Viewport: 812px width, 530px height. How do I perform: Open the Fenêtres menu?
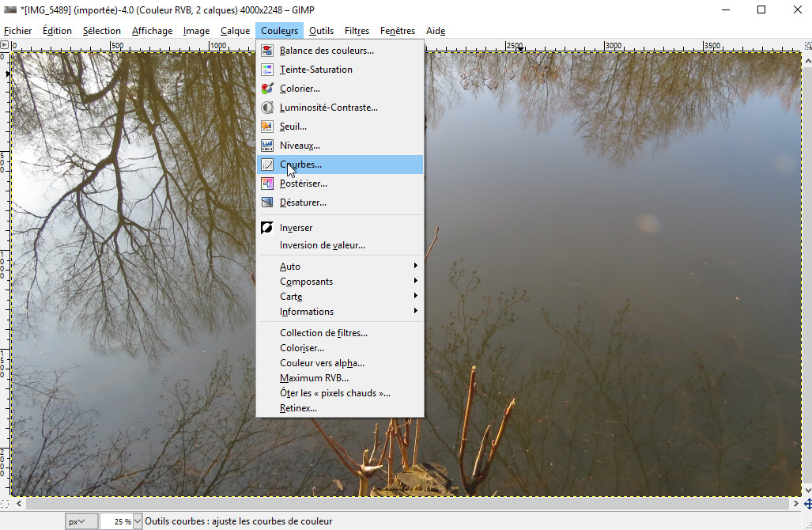pos(397,31)
